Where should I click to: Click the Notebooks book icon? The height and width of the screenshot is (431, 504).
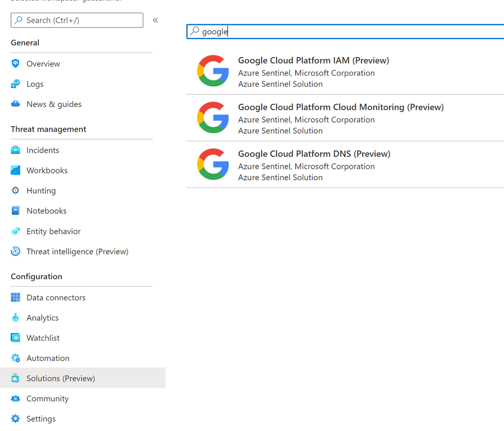click(16, 211)
